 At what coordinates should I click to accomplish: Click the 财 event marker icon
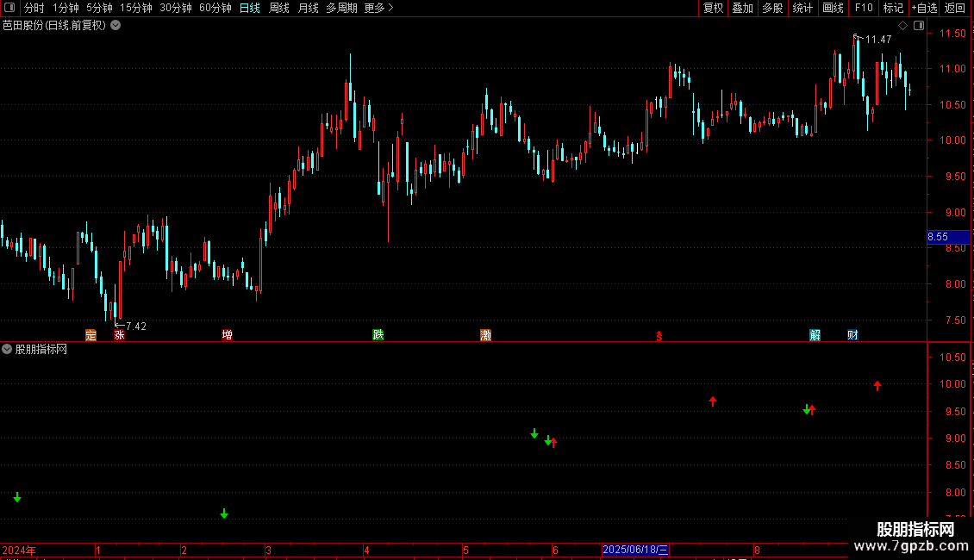[x=852, y=335]
